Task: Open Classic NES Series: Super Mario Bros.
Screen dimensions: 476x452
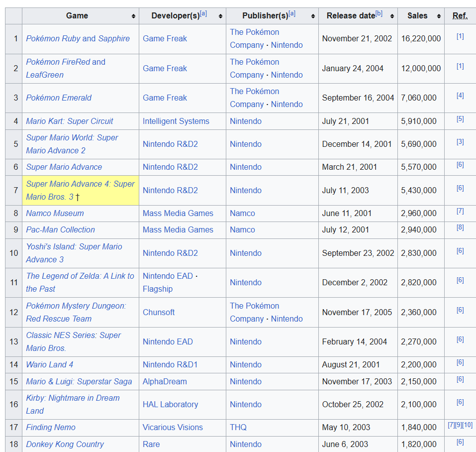Action: tap(73, 341)
